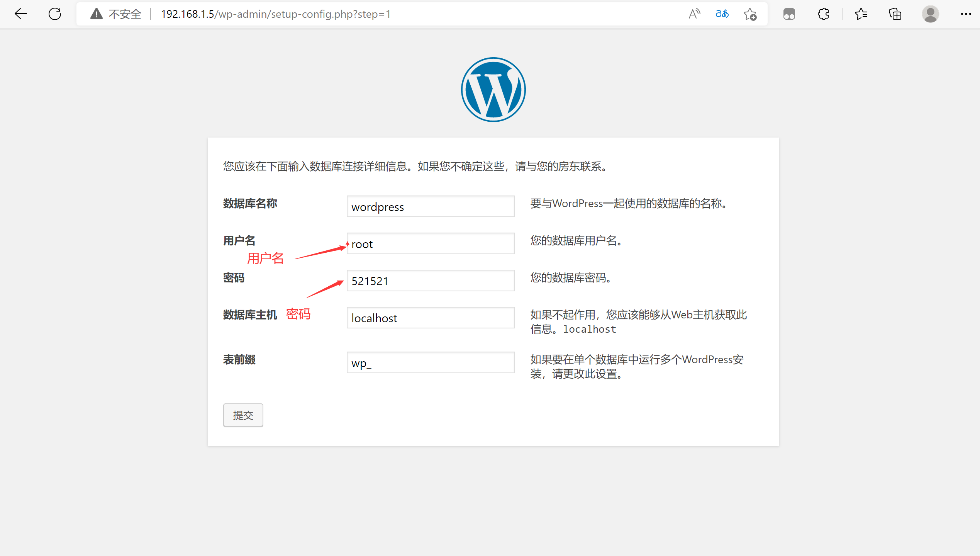Viewport: 980px width, 556px height.
Task: Click the database name field containing wordpress
Action: coord(431,206)
